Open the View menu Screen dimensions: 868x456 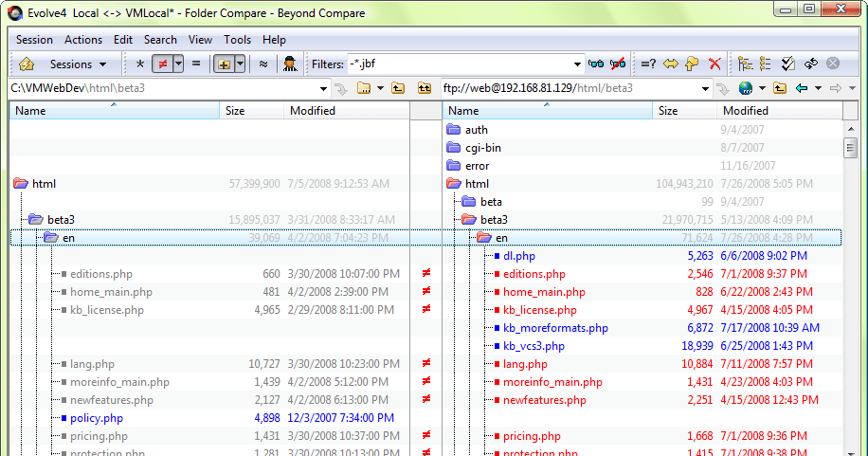(x=200, y=40)
